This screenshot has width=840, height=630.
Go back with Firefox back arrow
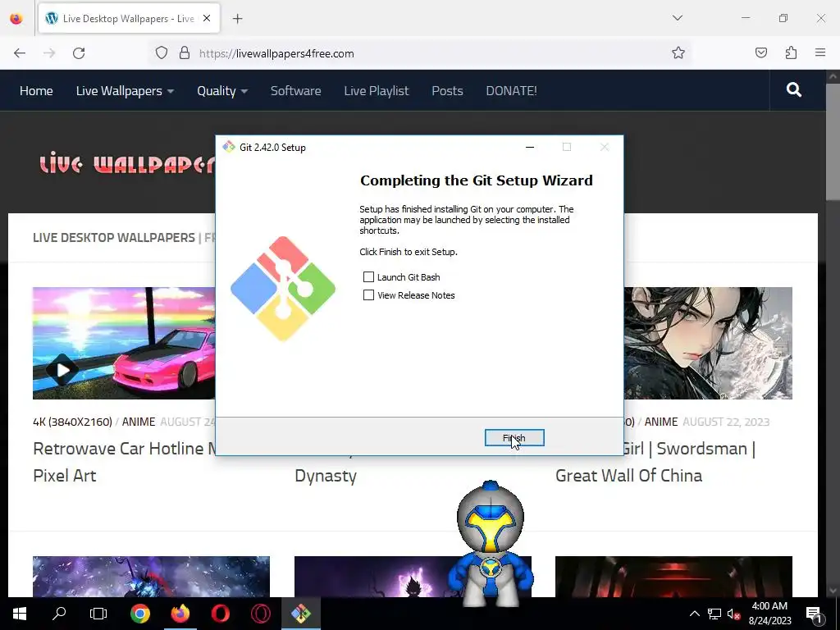point(20,53)
